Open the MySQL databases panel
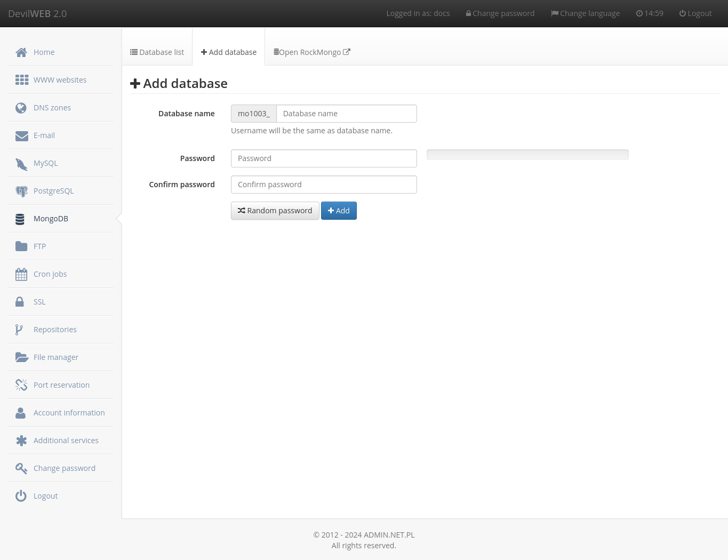 coord(45,163)
